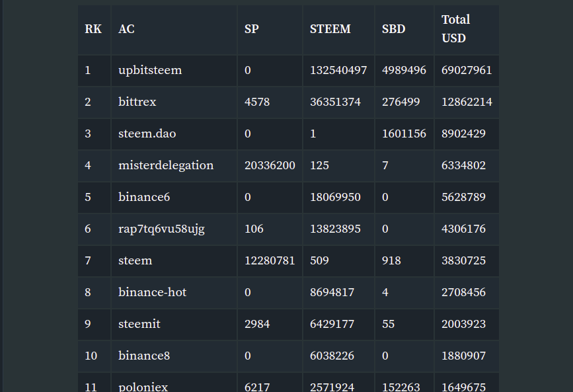Select SBD value 4989496
573x392 pixels.
[x=404, y=70]
